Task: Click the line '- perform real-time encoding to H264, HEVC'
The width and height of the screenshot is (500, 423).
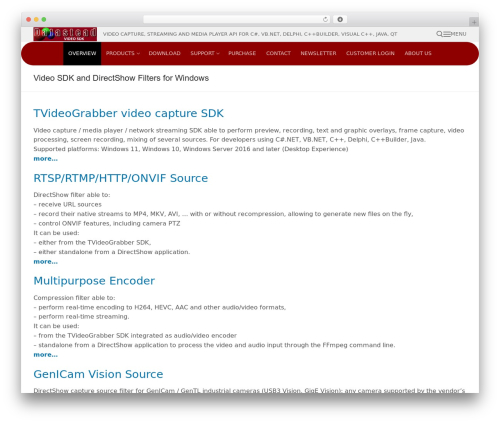Action: 160,307
